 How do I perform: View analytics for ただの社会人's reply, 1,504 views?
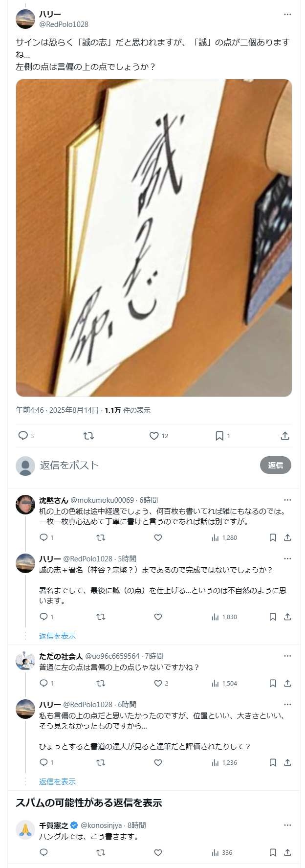pyautogui.click(x=224, y=683)
